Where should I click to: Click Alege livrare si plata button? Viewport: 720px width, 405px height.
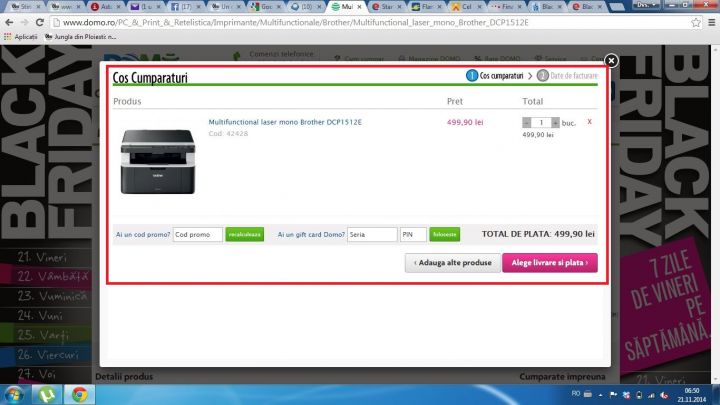(550, 262)
